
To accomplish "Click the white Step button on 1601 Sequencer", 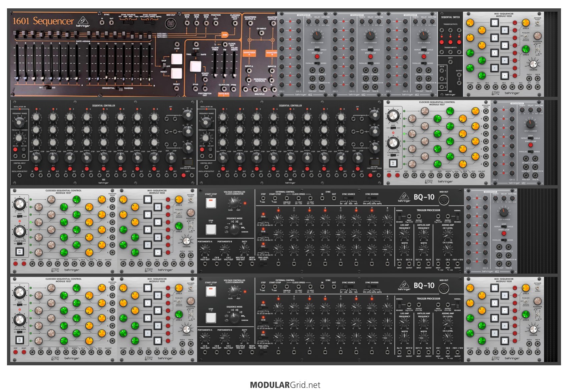I will point(176,59).
